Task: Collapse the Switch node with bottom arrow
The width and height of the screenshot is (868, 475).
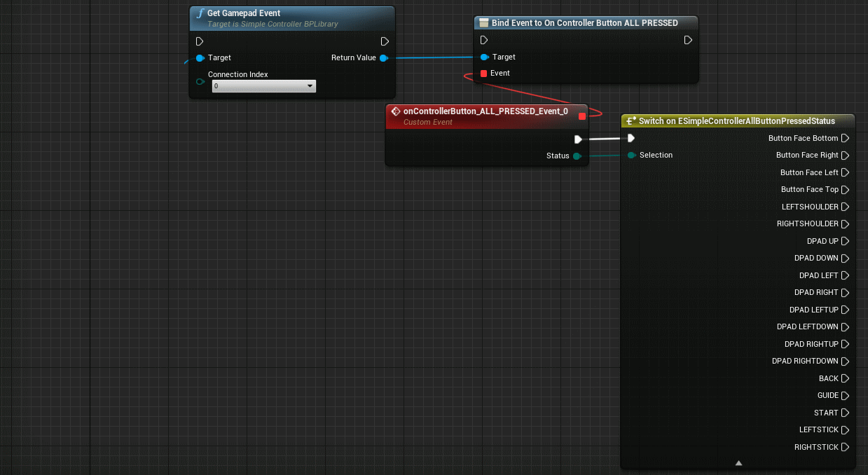Action: 738,462
